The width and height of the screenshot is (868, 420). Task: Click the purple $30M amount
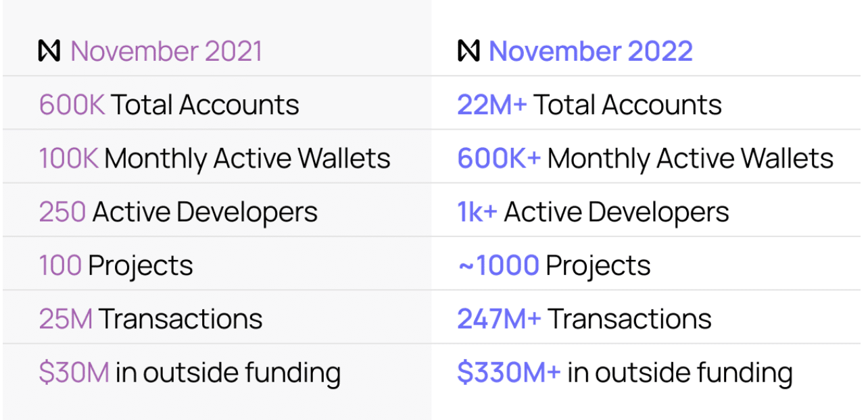74,373
